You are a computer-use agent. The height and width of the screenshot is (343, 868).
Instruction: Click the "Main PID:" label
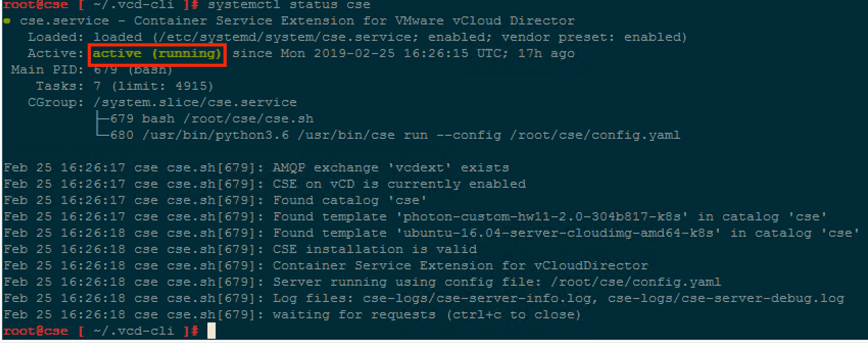[x=47, y=70]
